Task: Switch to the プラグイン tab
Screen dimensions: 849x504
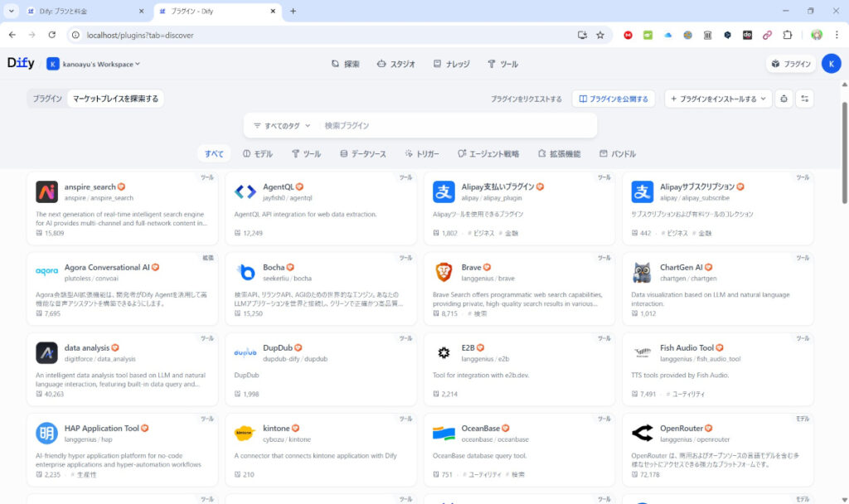Action: point(47,99)
